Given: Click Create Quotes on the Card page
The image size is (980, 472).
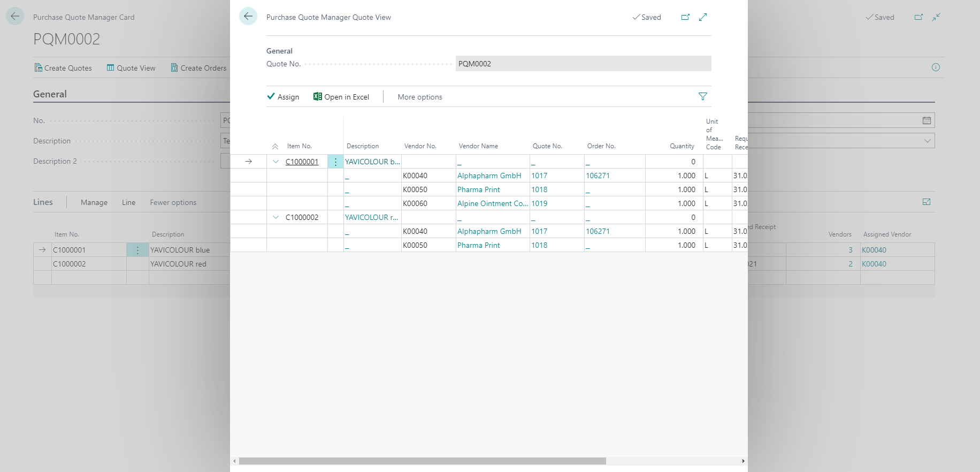Looking at the screenshot, I should tap(63, 68).
